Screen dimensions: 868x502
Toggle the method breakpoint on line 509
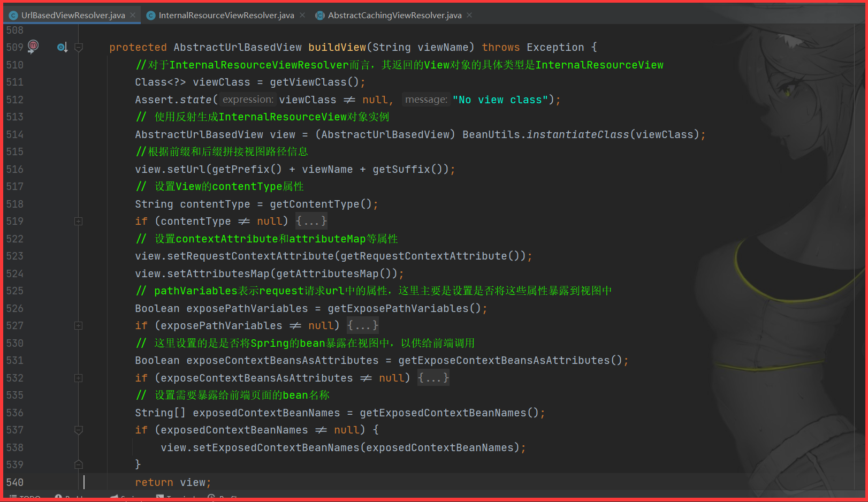33,46
